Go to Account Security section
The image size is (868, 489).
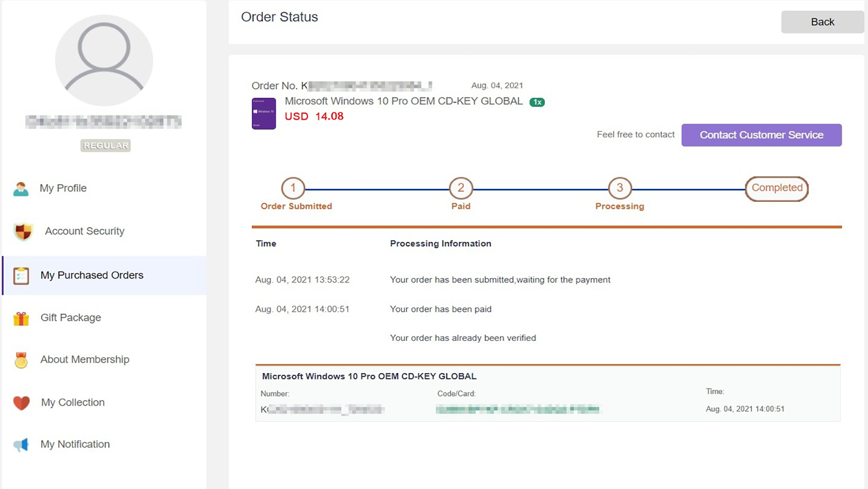[85, 231]
